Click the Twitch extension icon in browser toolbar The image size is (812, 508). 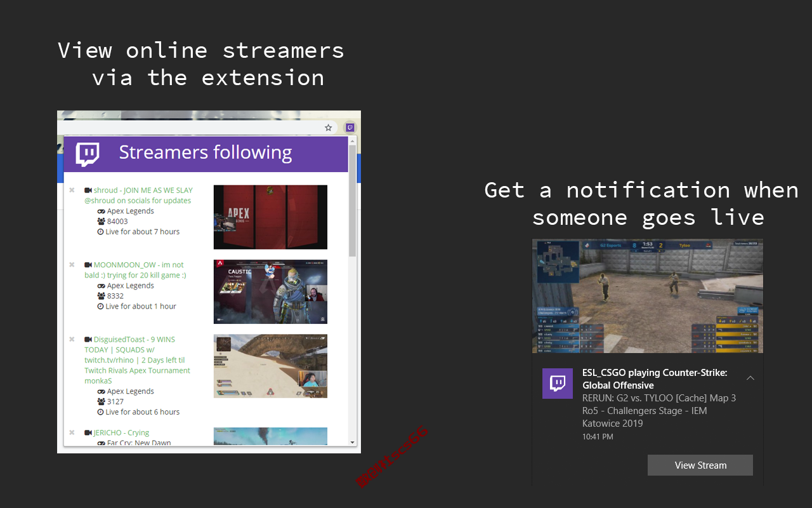[x=350, y=128]
